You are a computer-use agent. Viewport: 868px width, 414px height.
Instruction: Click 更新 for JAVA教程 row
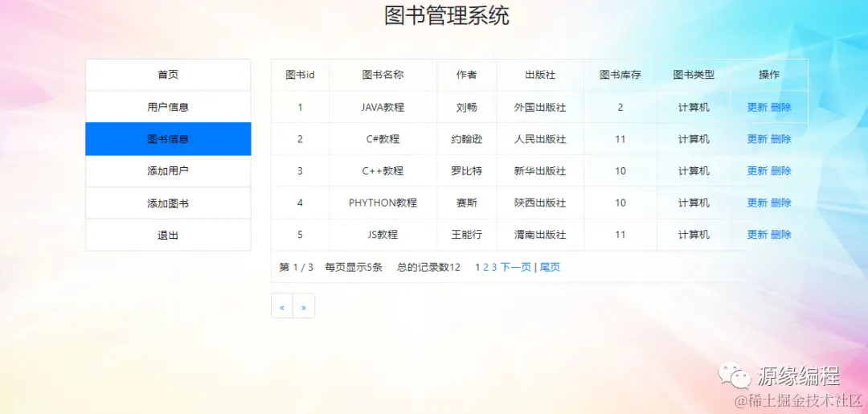click(x=757, y=108)
